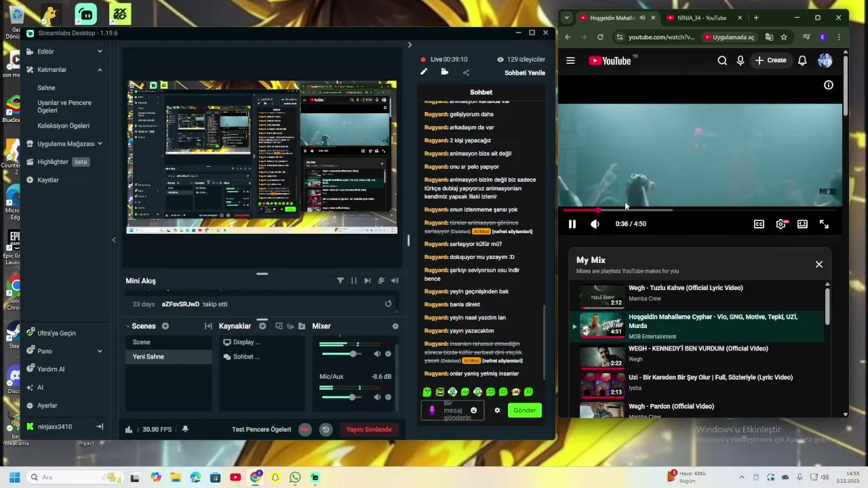Screen dimensions: 868x488
Task: Pause the Mini Akış alert queue
Action: tap(353, 281)
